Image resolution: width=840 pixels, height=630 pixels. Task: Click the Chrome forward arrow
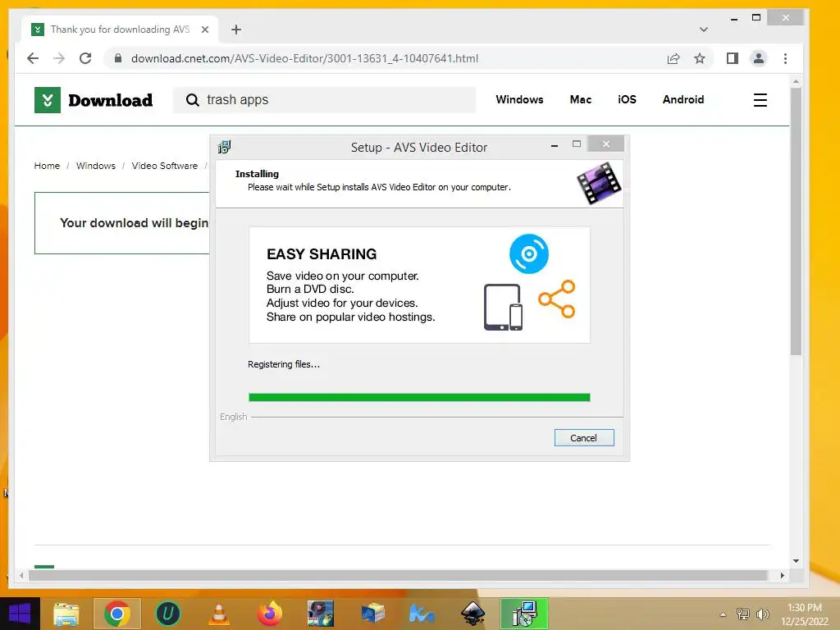[59, 58]
